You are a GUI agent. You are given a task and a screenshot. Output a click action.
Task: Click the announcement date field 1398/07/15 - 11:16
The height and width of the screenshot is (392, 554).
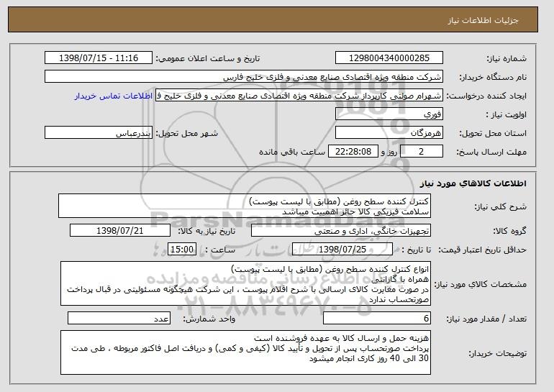pos(99,58)
